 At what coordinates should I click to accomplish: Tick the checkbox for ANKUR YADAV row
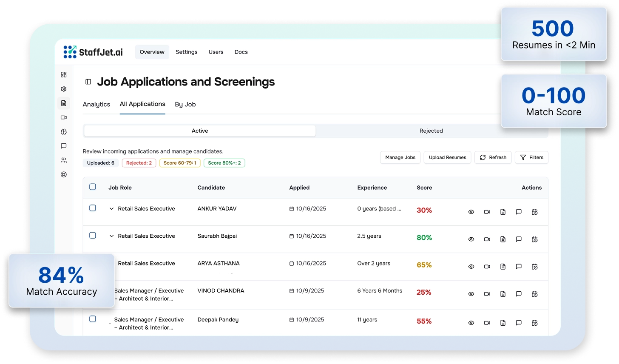click(93, 208)
